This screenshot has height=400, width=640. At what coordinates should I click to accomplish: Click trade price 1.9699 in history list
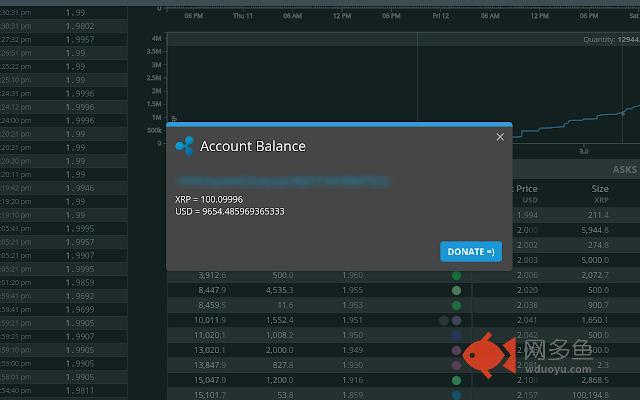(80, 309)
